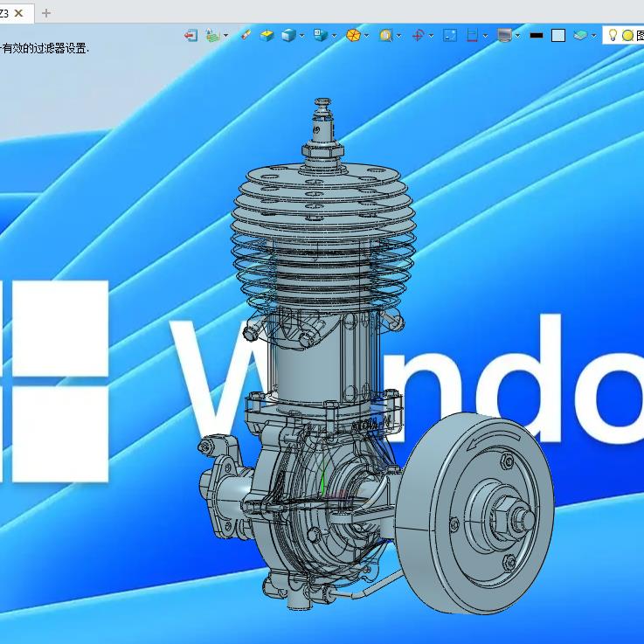Close the Z3 document tab
This screenshot has height=644, width=644.
tap(18, 13)
